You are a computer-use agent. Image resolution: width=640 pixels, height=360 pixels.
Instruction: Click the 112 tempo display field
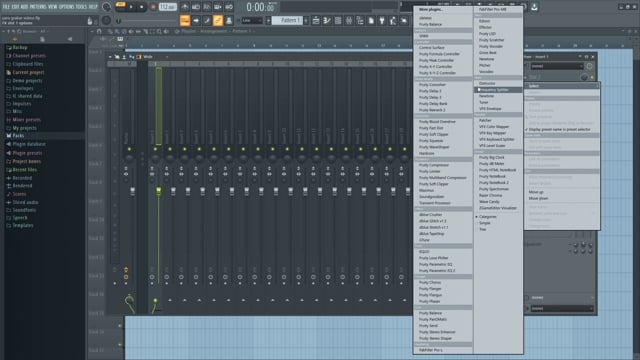[x=168, y=7]
